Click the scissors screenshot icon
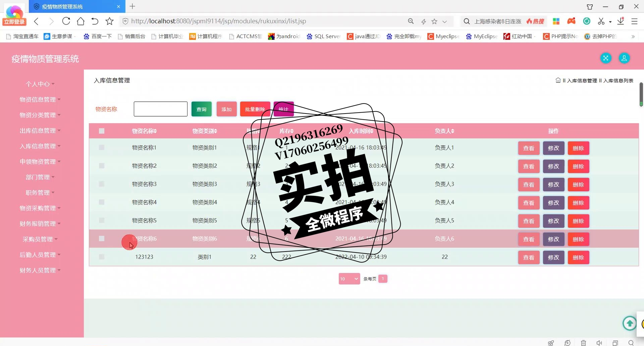 [601, 21]
